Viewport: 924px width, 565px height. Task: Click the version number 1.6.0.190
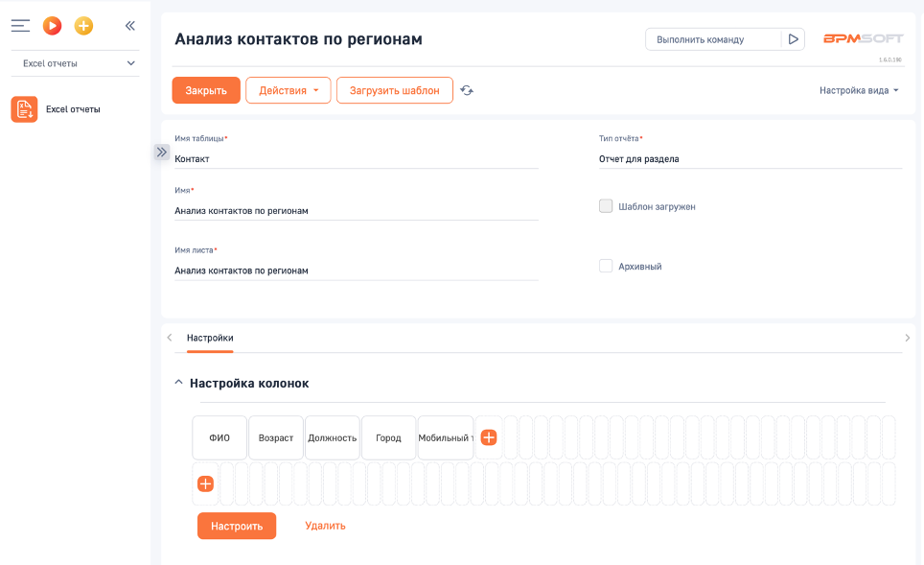click(x=889, y=59)
